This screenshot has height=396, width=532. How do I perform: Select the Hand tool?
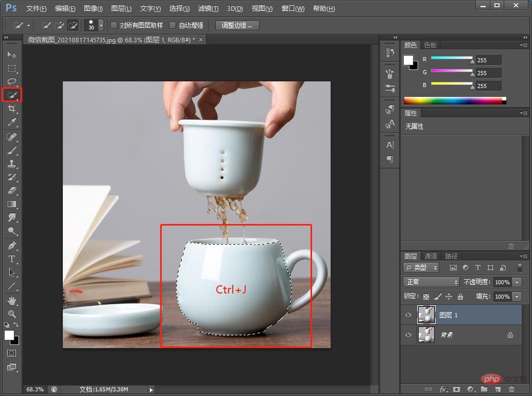[x=11, y=301]
